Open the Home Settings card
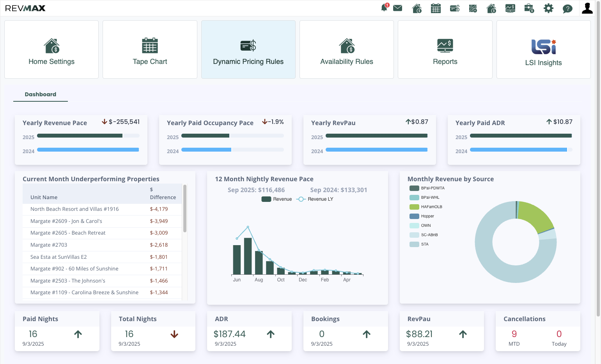The height and width of the screenshot is (364, 601). point(51,49)
